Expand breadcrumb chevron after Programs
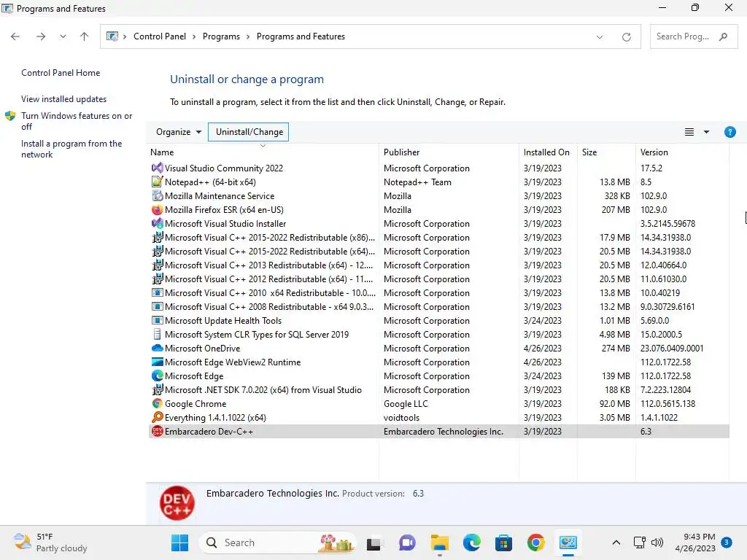This screenshot has height=560, width=747. (248, 36)
